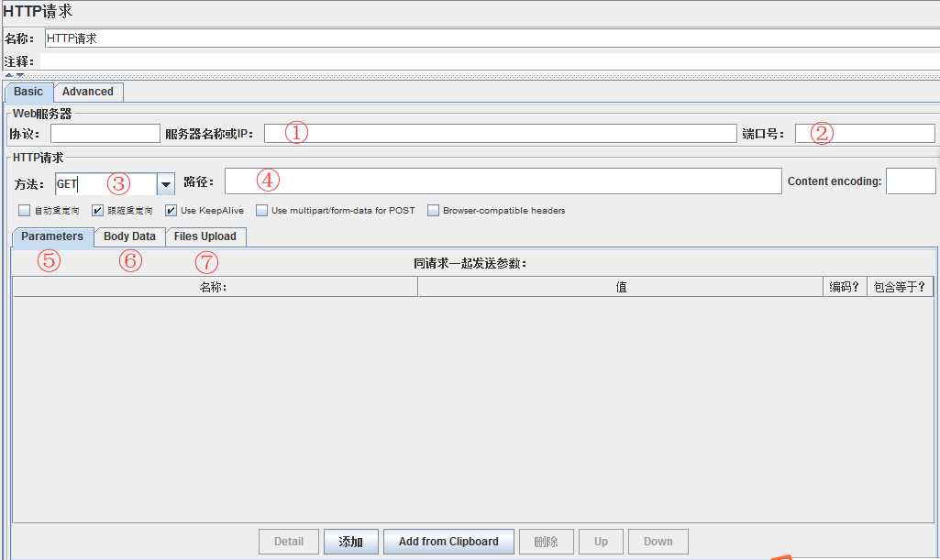This screenshot has width=940, height=560.
Task: Click the GET method combo box text
Action: 106,184
